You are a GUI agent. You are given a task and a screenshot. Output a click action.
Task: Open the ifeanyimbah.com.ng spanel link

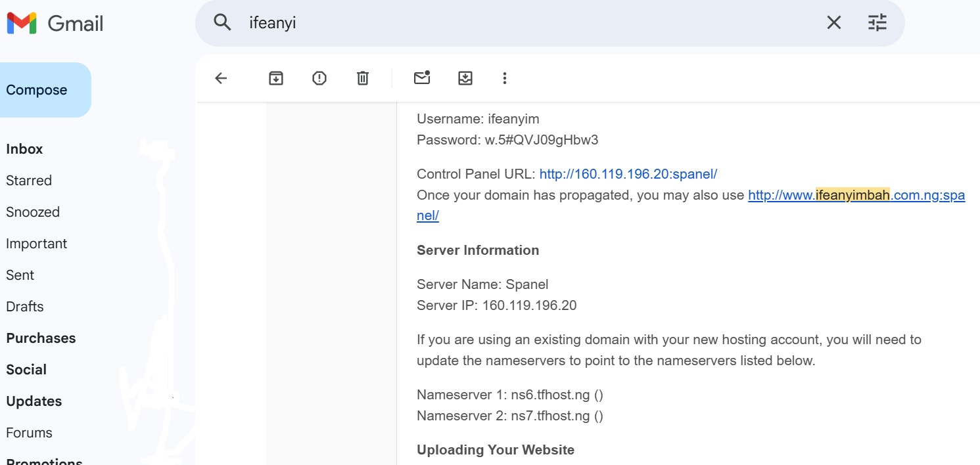[856, 195]
